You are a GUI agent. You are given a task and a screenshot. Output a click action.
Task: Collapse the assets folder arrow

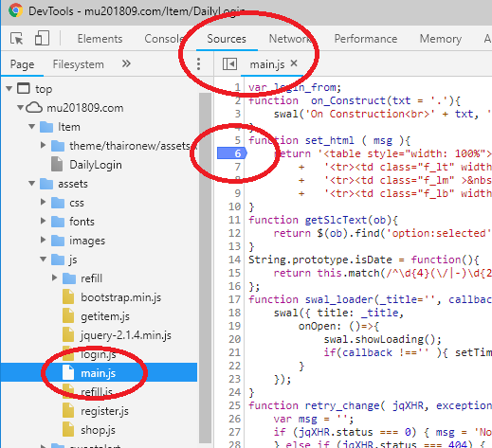pyautogui.click(x=32, y=184)
